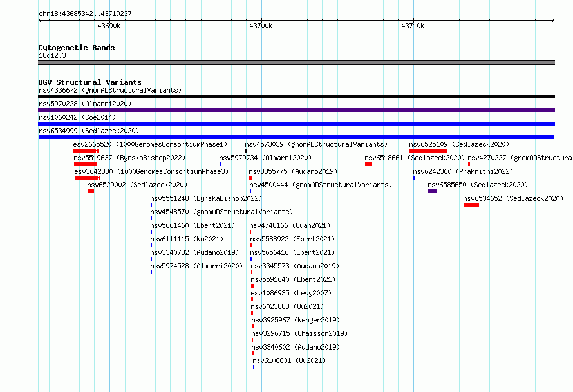Click nsv5551248 (ByrskaBishop2022) label

point(206,198)
